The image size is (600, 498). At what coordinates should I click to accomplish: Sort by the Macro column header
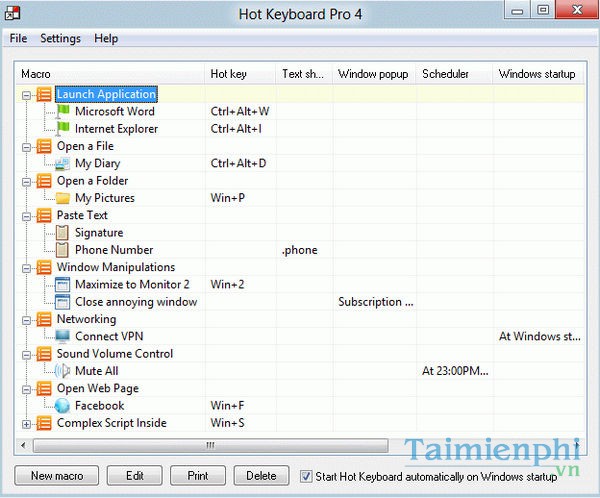(110, 73)
